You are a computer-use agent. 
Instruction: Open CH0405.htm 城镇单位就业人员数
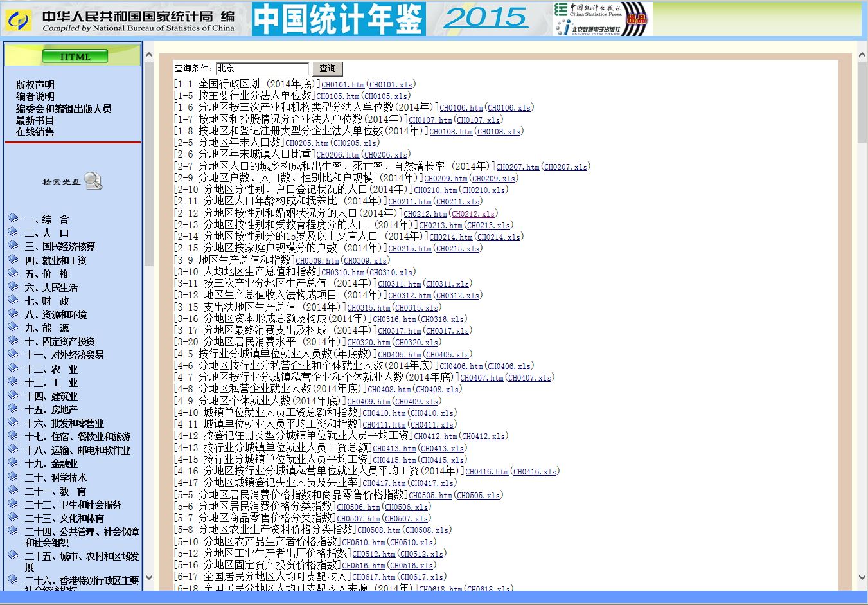(399, 355)
